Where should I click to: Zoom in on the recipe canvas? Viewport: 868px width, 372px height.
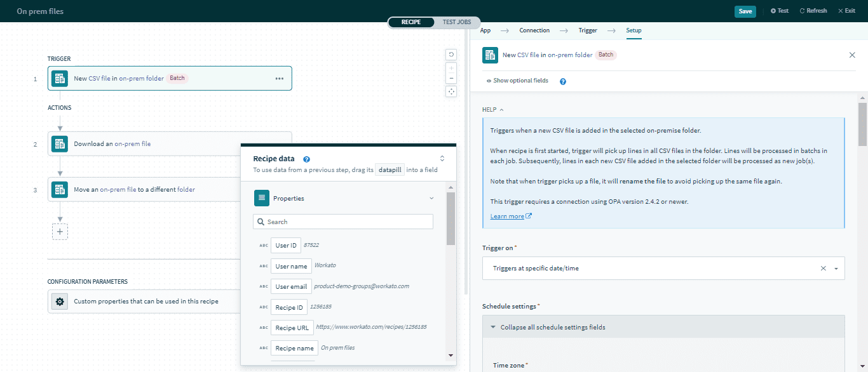point(451,68)
